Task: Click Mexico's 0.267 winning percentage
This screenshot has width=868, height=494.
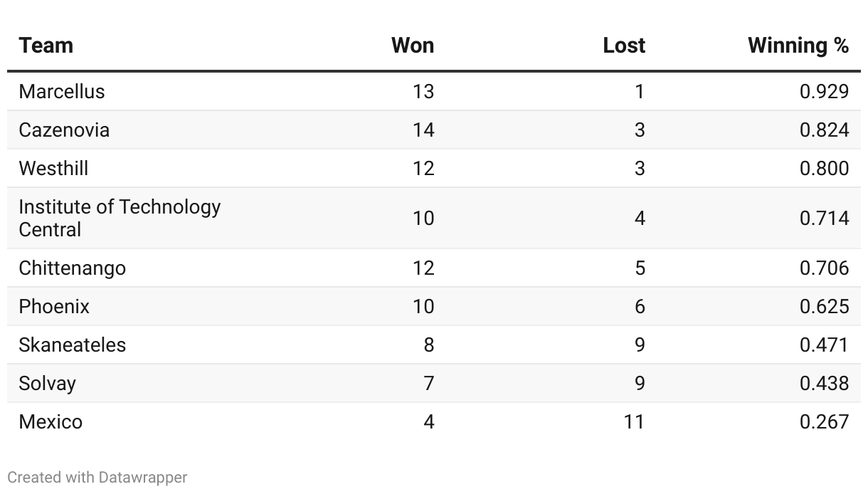Action: [824, 422]
